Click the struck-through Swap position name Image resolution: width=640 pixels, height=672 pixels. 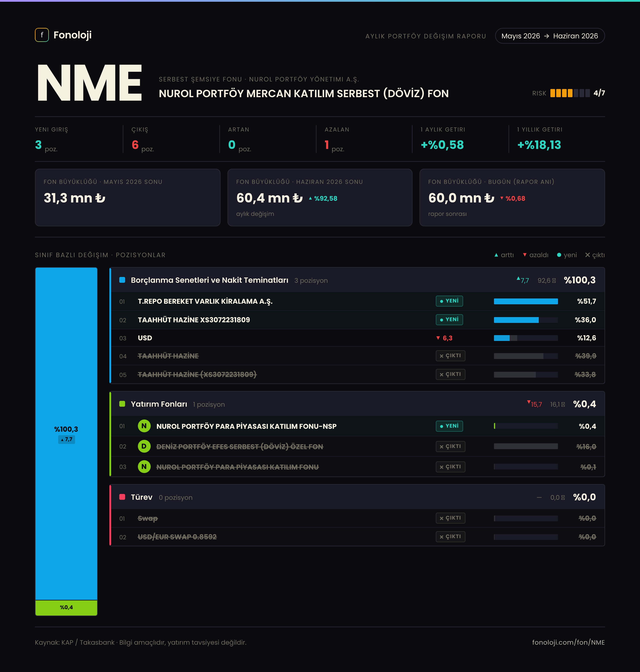point(148,518)
